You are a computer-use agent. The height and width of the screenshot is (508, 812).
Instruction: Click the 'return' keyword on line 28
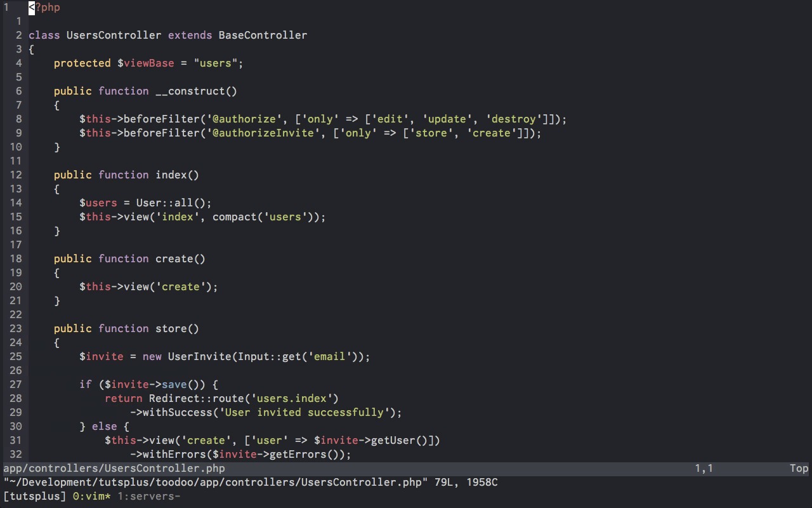(x=124, y=399)
